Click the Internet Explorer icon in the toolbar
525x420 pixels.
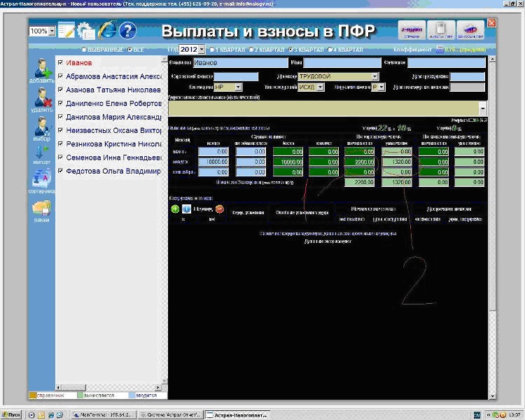point(107,31)
